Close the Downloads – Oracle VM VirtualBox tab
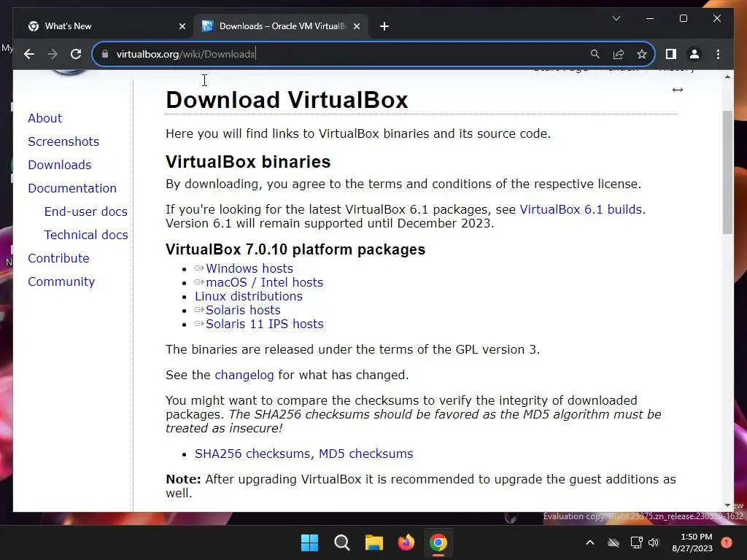The width and height of the screenshot is (747, 560). point(356,26)
